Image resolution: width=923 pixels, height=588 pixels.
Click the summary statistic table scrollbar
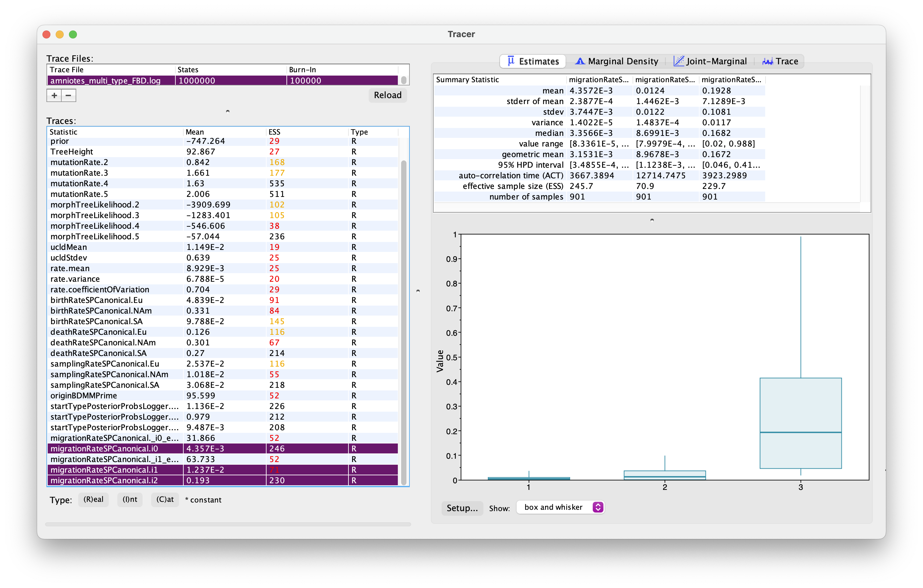tap(866, 144)
